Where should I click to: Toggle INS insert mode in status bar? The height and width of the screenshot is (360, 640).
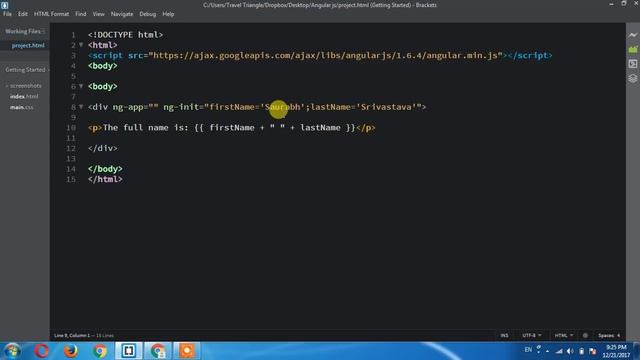(x=504, y=336)
